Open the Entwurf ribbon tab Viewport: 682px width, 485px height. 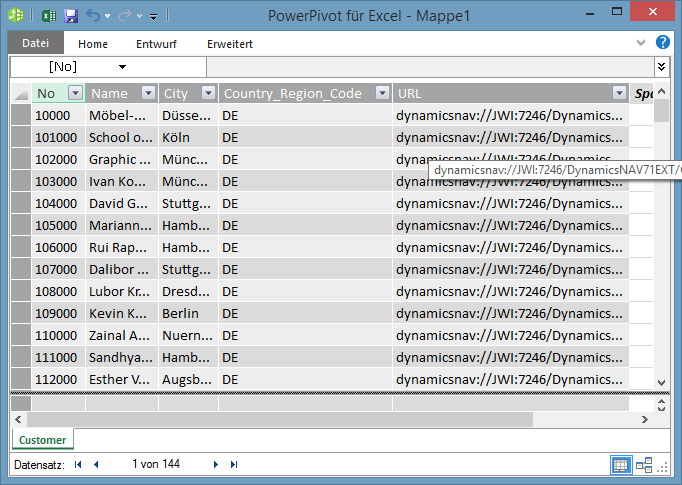[156, 44]
